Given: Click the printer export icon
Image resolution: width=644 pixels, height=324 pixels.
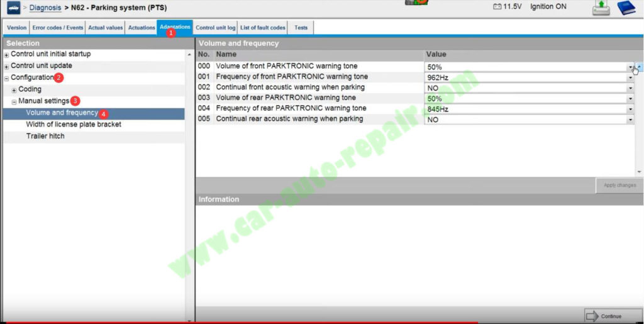Looking at the screenshot, I should 601,8.
